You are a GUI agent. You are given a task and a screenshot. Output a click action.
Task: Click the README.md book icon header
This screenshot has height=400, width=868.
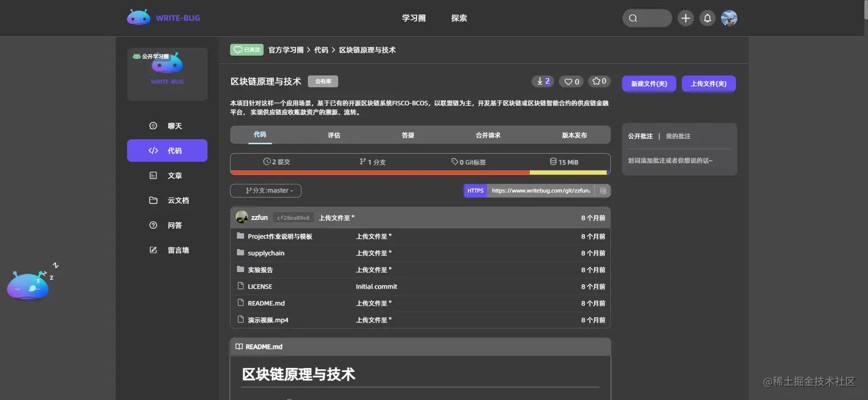239,347
